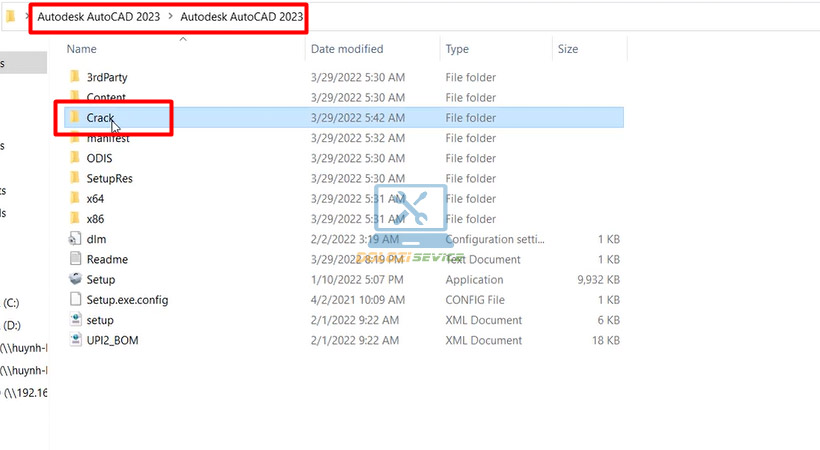The image size is (820, 450).
Task: Go to the first Autodesk AutoCAD 2023 breadcrumb
Action: point(100,17)
